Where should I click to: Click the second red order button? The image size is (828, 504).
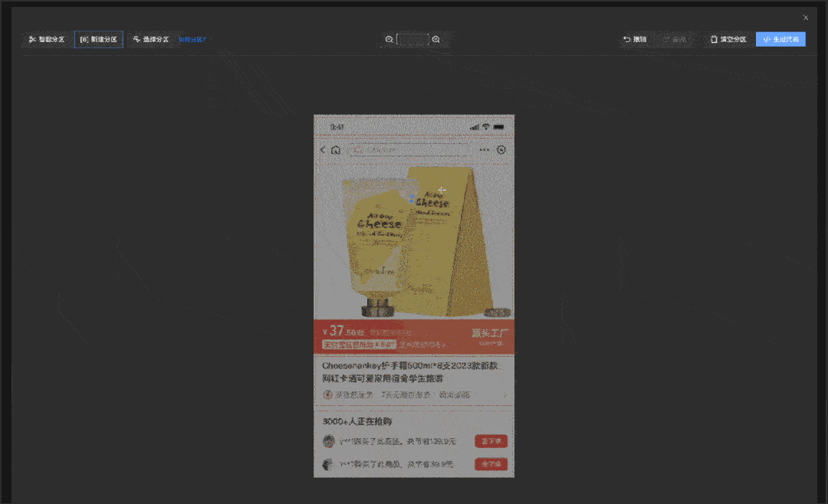coord(491,464)
